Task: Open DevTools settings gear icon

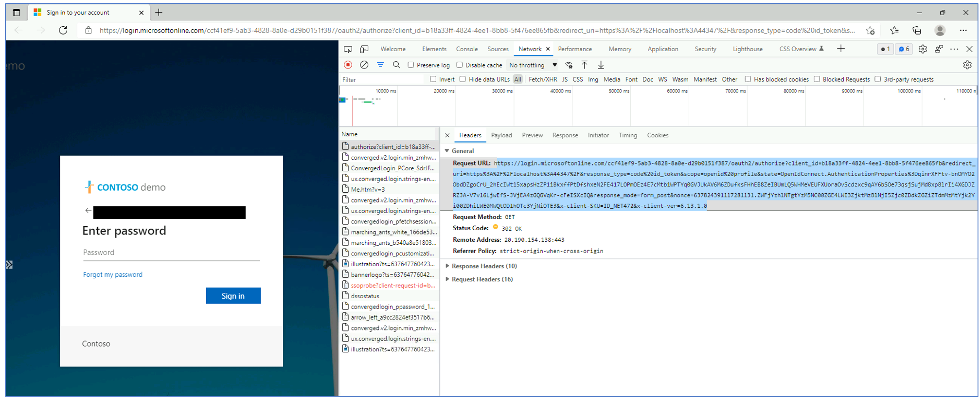Action: [923, 49]
